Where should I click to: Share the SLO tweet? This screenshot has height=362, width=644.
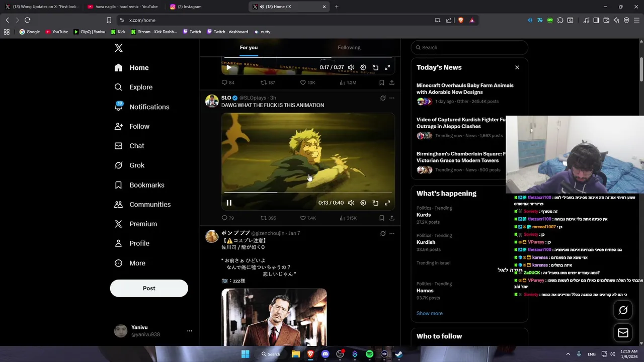click(x=392, y=218)
